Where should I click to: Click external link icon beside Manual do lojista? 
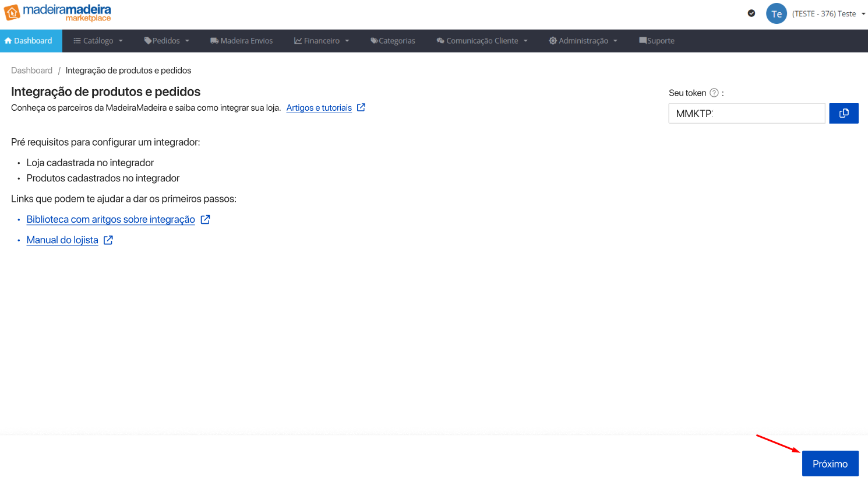click(x=108, y=240)
